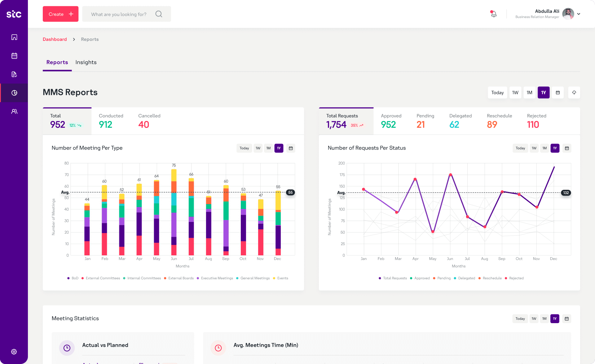Viewport: 595px width, 364px height.
Task: Open calendar icon in Meeting Per Type chart
Action: pos(291,148)
